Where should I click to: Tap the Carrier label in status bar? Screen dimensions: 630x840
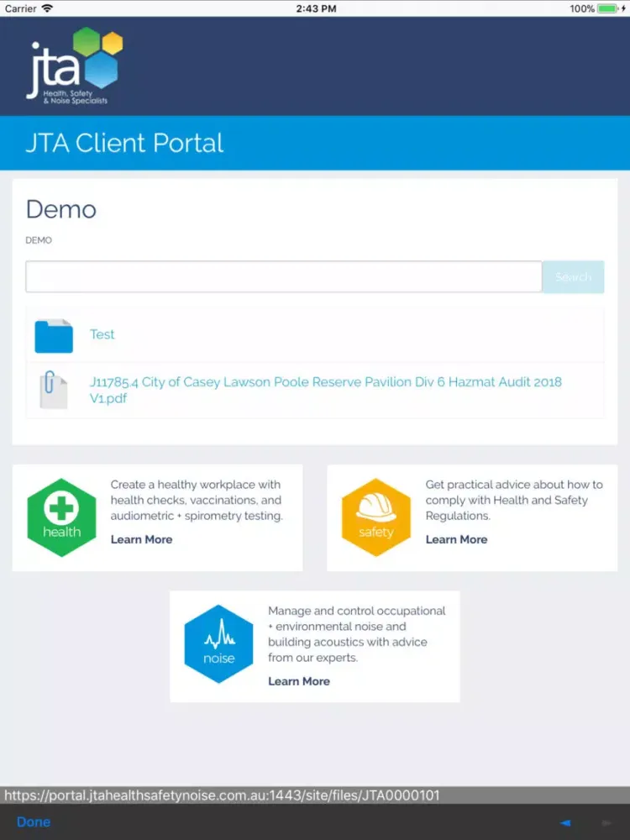pos(20,8)
